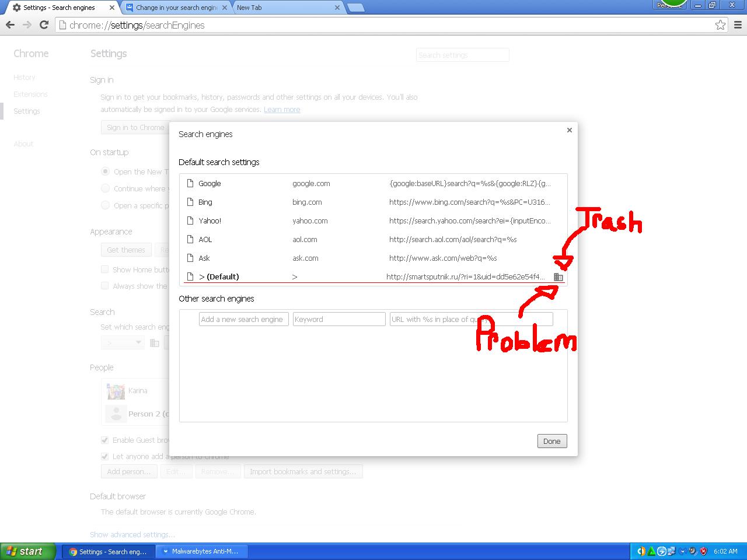The height and width of the screenshot is (560, 747).
Task: Click the 'Show advanced settings...' link
Action: point(132,534)
